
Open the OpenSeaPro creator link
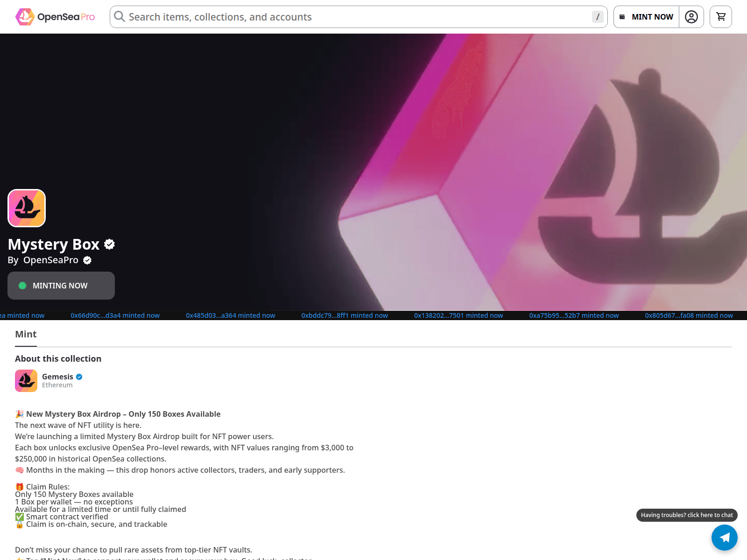(x=51, y=260)
